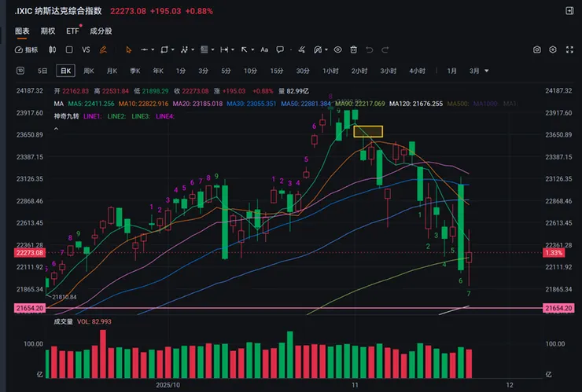
Task: Click the top-right exit panel icon
Action: (569, 11)
